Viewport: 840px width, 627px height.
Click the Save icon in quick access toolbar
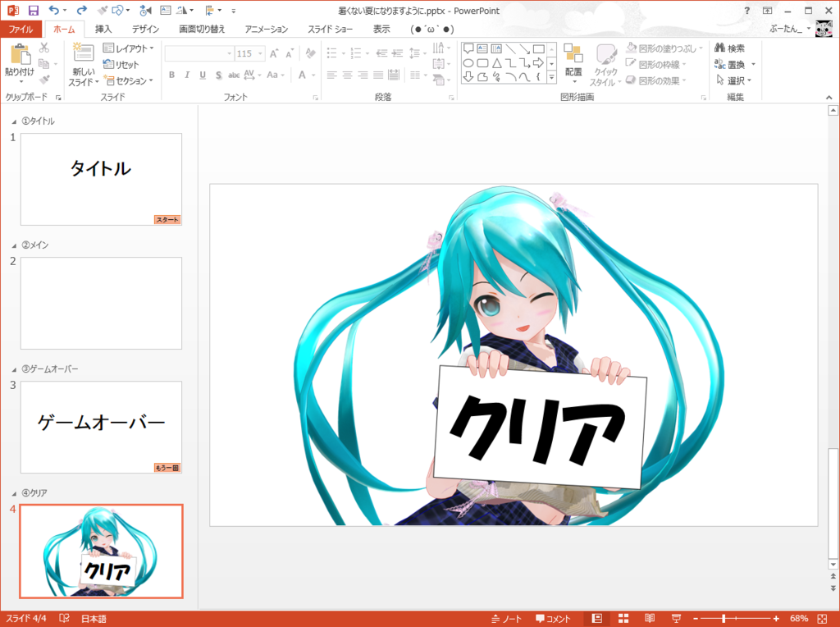pos(33,10)
